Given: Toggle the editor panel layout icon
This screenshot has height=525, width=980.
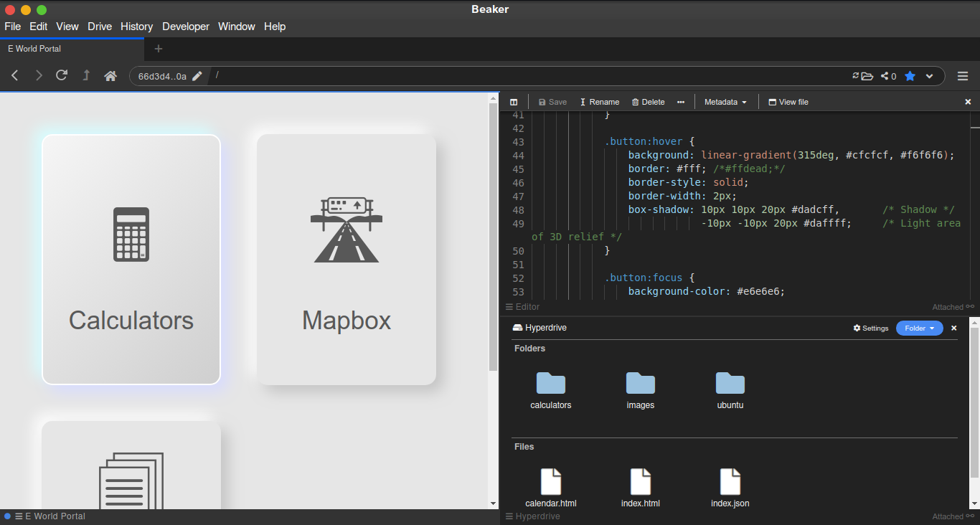Looking at the screenshot, I should click(x=514, y=101).
